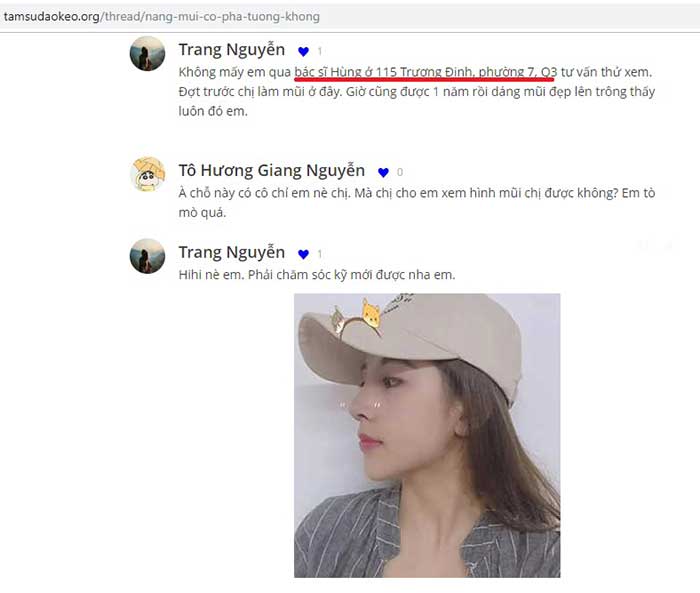
Task: Click the text 'À chỗ này có cô chỉ em nè chị'
Action: pyautogui.click(x=264, y=193)
